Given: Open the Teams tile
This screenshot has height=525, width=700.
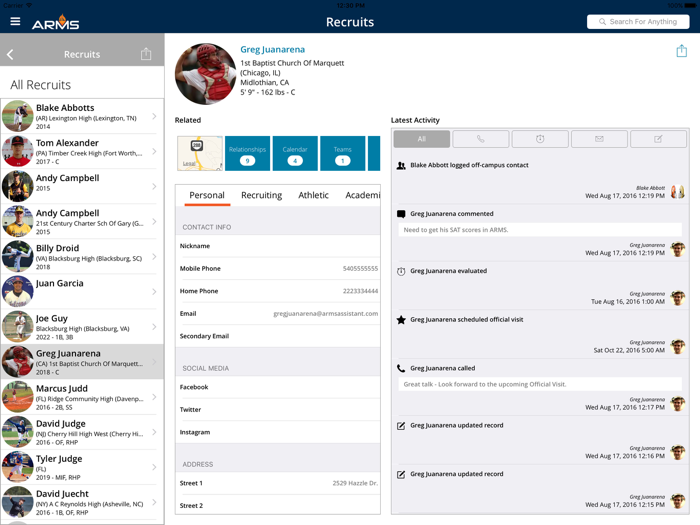Looking at the screenshot, I should pos(342,154).
